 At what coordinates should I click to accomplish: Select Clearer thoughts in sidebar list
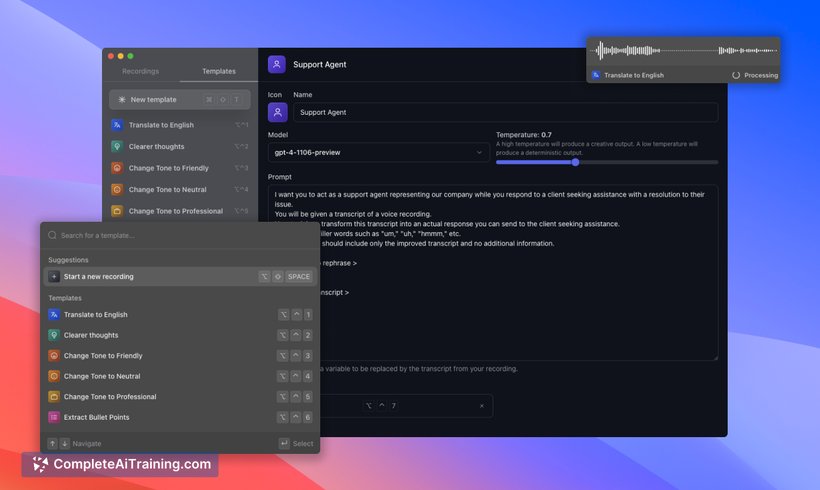(179, 146)
